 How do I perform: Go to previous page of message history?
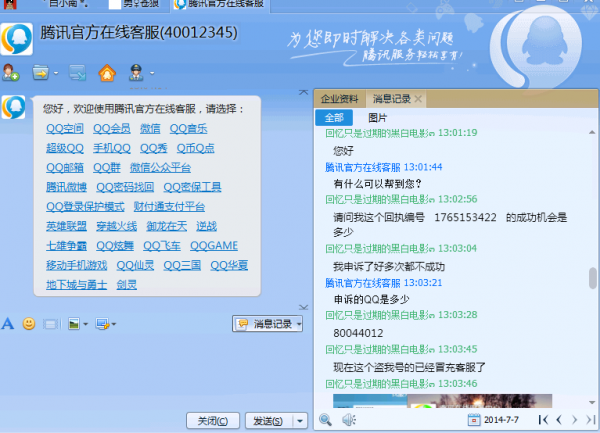coord(559,420)
